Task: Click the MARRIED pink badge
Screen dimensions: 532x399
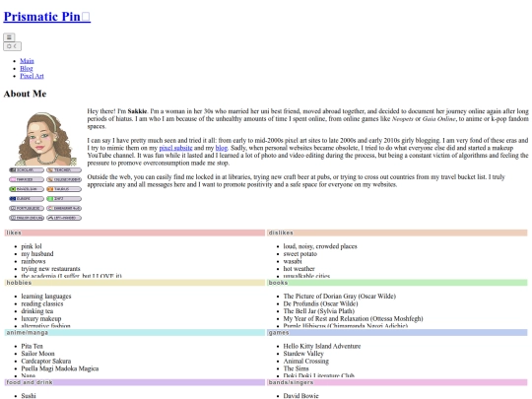Action: (27, 179)
